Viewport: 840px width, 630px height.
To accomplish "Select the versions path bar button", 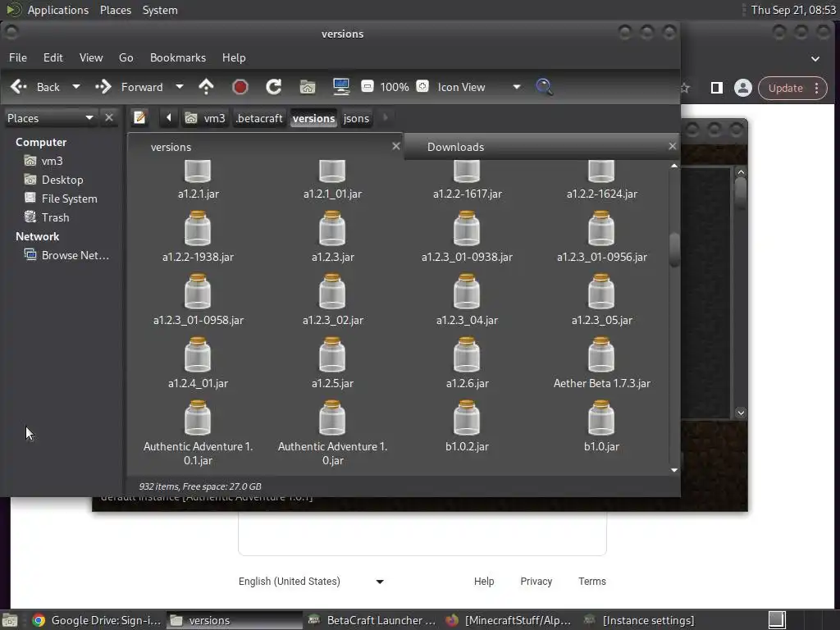I will (x=314, y=118).
